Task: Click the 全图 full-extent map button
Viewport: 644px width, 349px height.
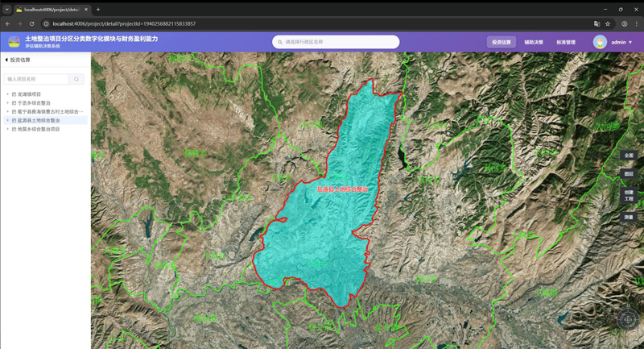Action: pyautogui.click(x=629, y=156)
